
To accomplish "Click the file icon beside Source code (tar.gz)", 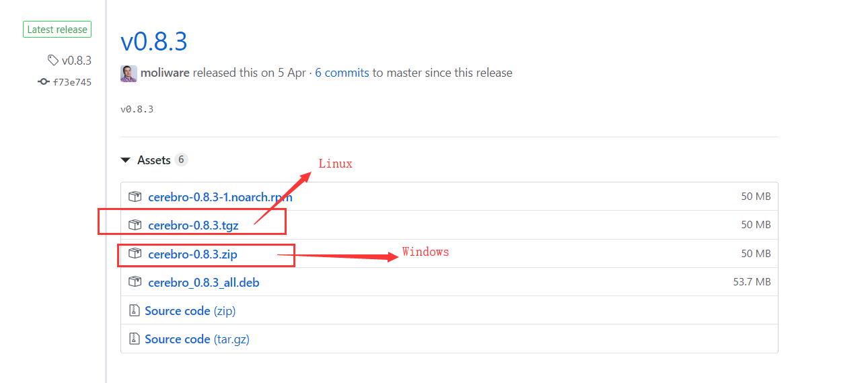I will click(x=134, y=339).
